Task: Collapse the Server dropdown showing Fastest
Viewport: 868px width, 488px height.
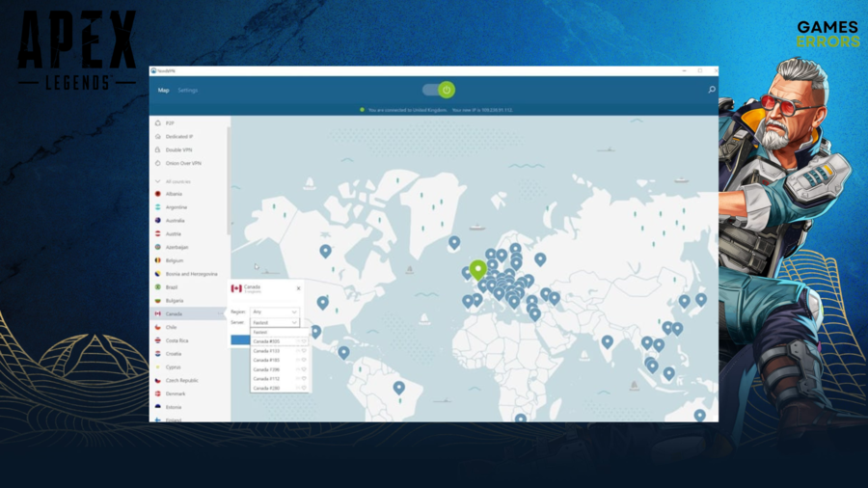Action: pos(275,322)
